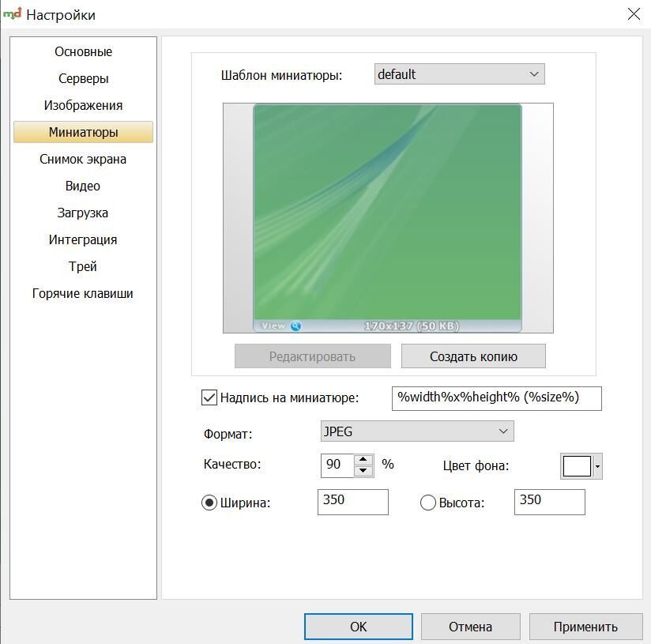The width and height of the screenshot is (651, 644).
Task: Confirm settings with the OK button
Action: (x=358, y=627)
